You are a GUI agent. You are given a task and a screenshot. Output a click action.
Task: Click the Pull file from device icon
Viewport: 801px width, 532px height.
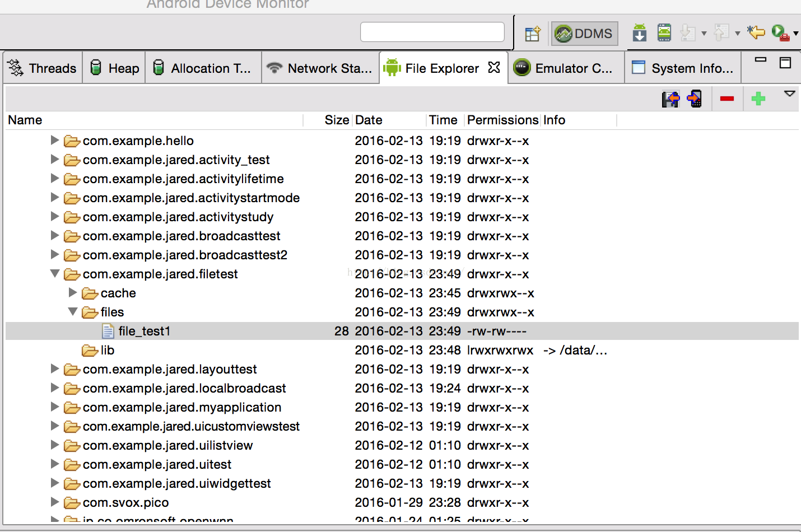point(670,99)
